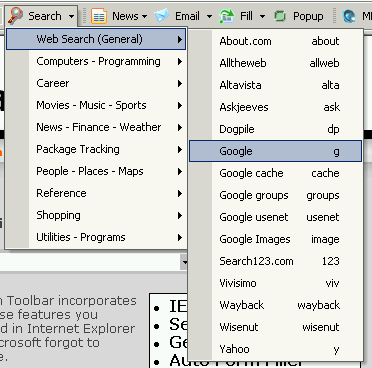372x368 pixels.
Task: Click the Search magnifying glass icon
Action: pos(15,15)
